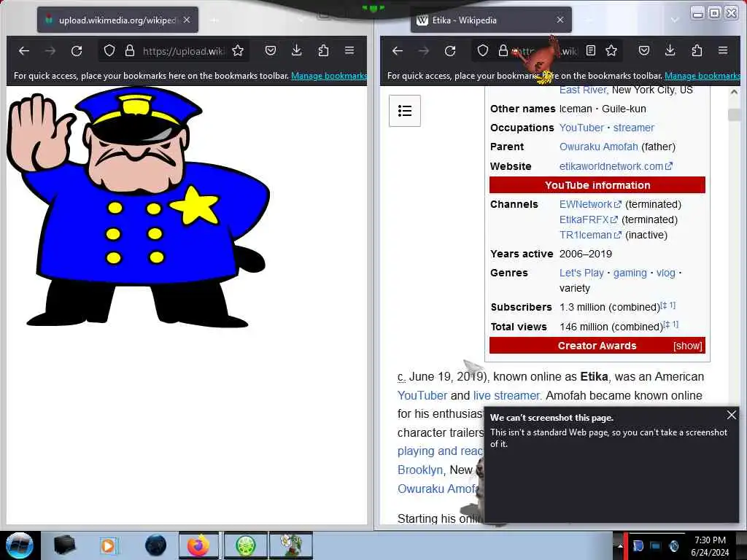Show hidden system tray icons
Viewport: 747px width, 560px height.
point(620,546)
